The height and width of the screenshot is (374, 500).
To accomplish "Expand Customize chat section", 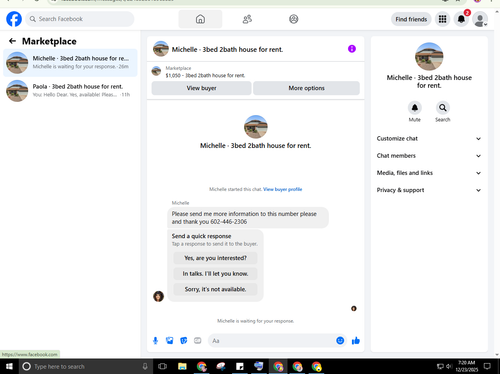I will click(x=429, y=139).
